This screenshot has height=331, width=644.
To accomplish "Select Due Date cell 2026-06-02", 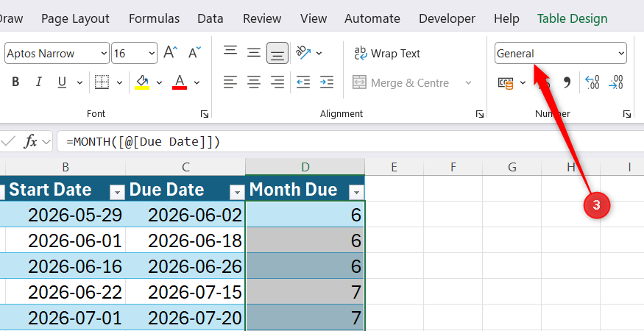I will (x=185, y=214).
